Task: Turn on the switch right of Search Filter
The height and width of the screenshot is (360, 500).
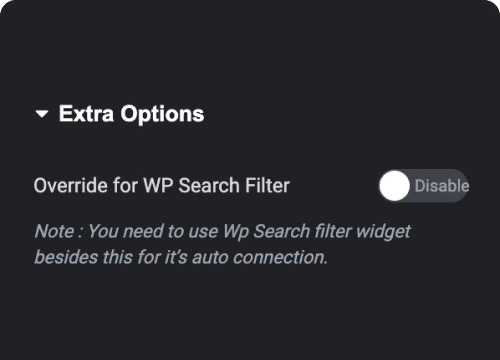Action: [x=424, y=186]
